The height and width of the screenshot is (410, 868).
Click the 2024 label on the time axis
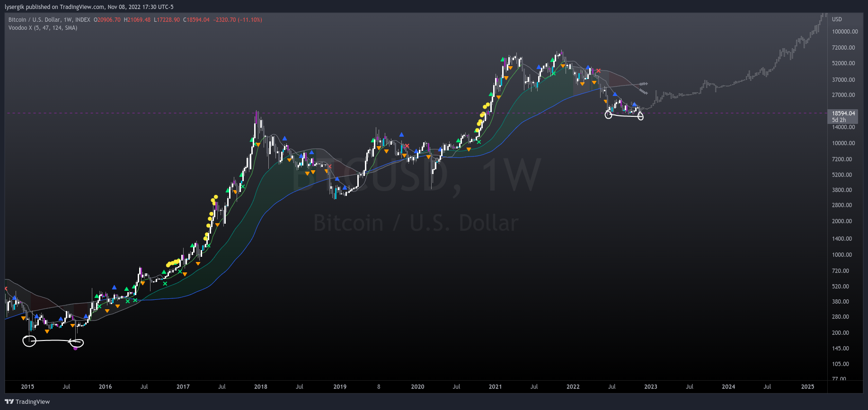click(728, 387)
